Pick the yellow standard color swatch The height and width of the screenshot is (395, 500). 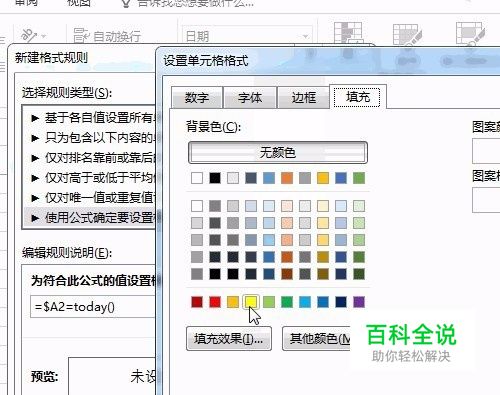point(251,302)
